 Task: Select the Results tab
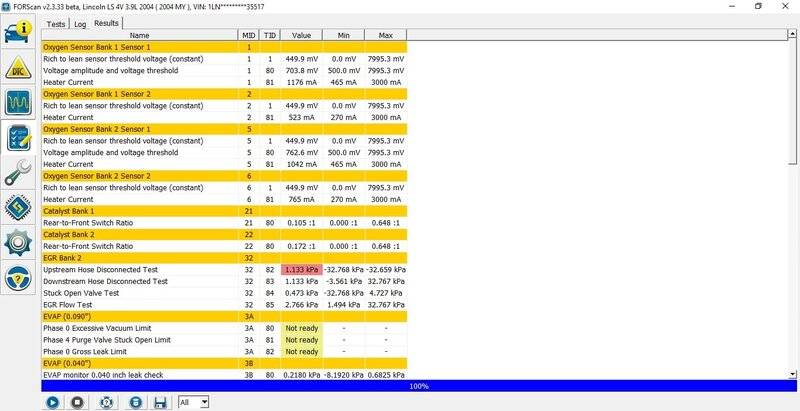[x=106, y=22]
